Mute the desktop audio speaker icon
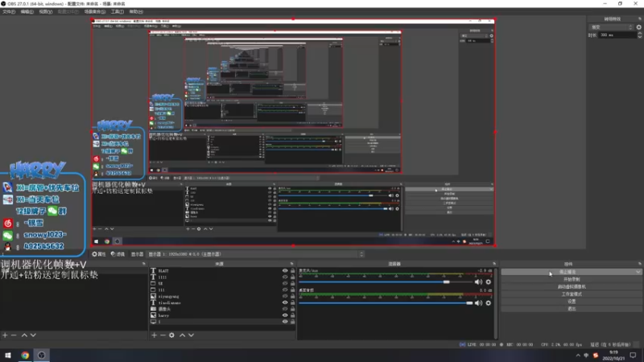 (x=478, y=303)
